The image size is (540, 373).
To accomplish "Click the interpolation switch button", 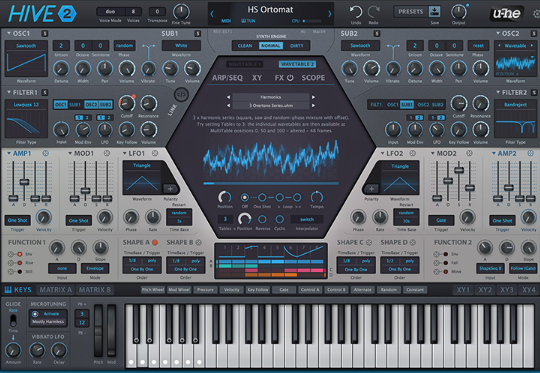I will click(307, 219).
